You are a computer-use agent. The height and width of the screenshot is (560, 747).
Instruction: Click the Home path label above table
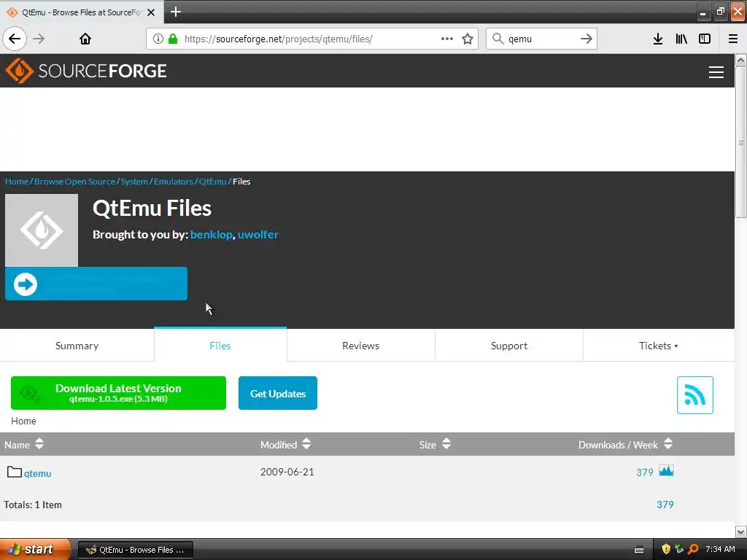pos(23,421)
